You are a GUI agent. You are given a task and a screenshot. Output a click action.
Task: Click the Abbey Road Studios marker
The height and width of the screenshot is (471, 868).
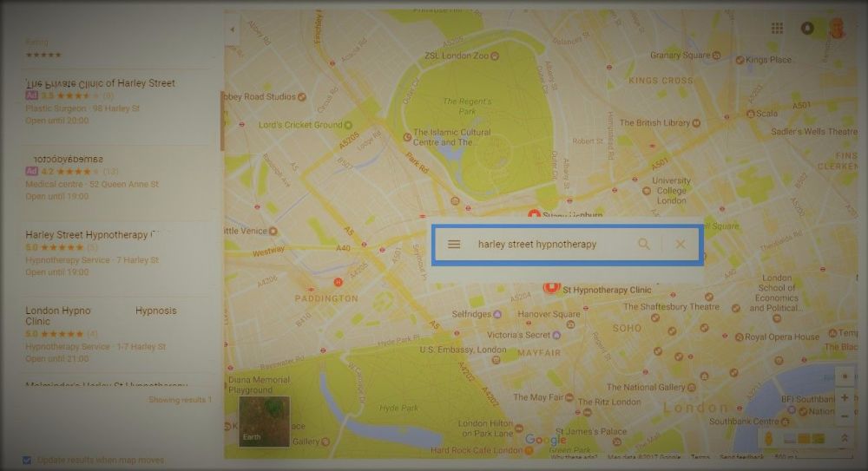[302, 97]
